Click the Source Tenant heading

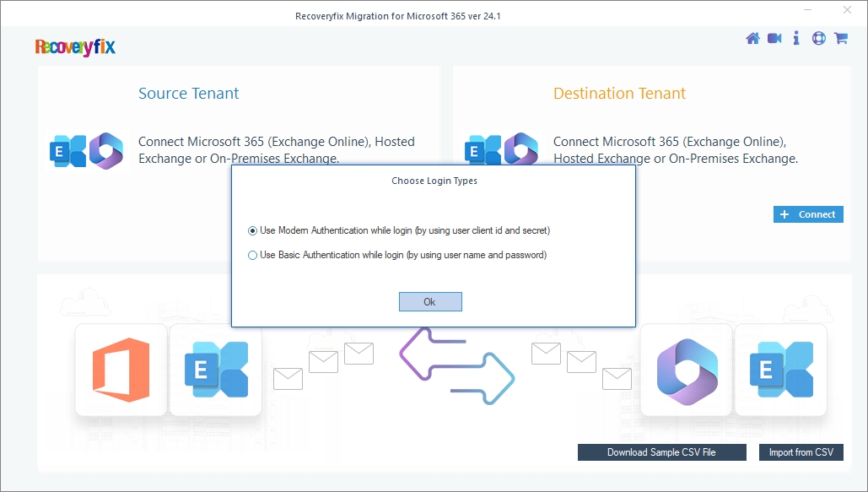click(x=189, y=93)
